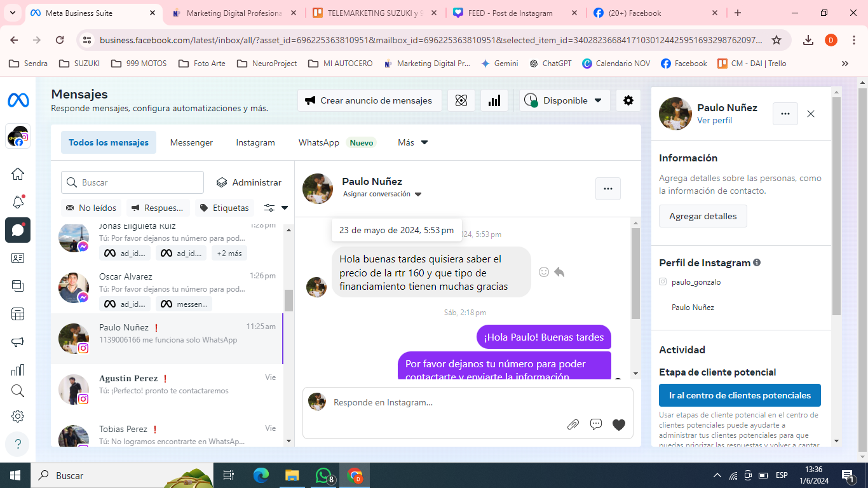Open the Home icon in left sidebar
Screen dimensions: 868x488
(x=18, y=174)
